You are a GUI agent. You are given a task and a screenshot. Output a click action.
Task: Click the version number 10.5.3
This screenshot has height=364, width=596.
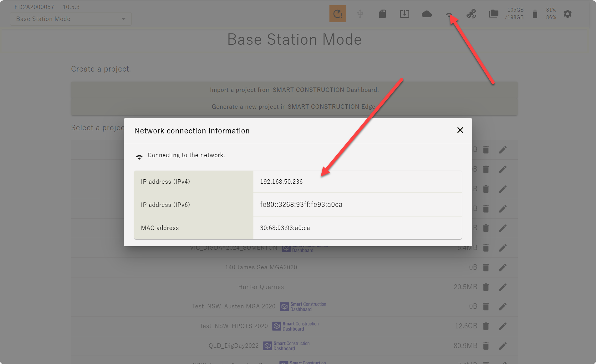71,7
